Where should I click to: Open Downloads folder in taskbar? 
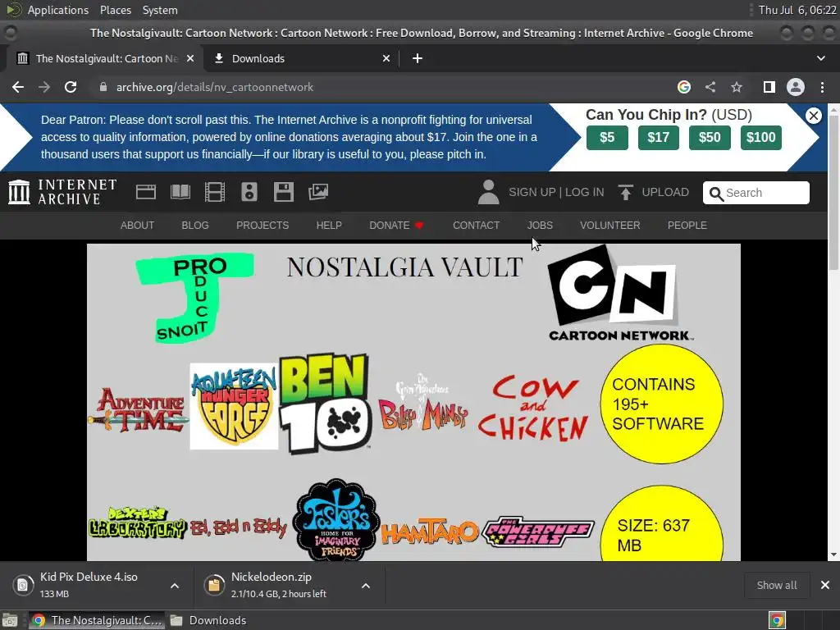[209, 620]
